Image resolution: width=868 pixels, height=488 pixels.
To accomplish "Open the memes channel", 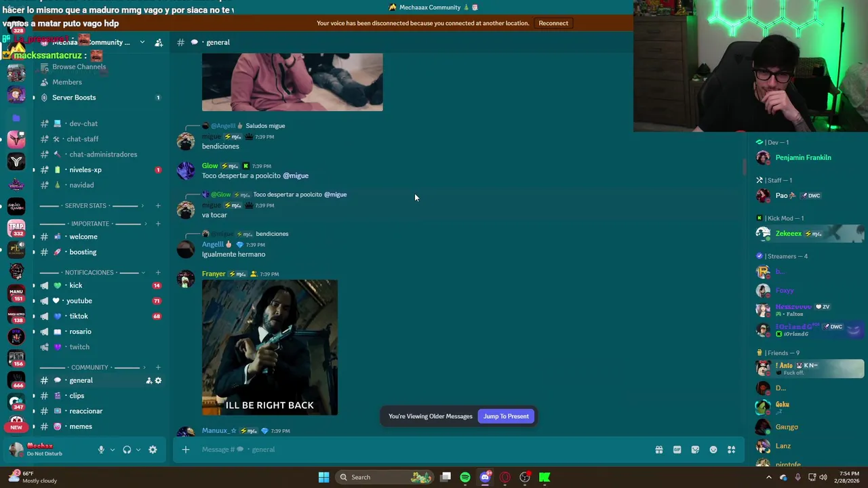I will coord(100,426).
